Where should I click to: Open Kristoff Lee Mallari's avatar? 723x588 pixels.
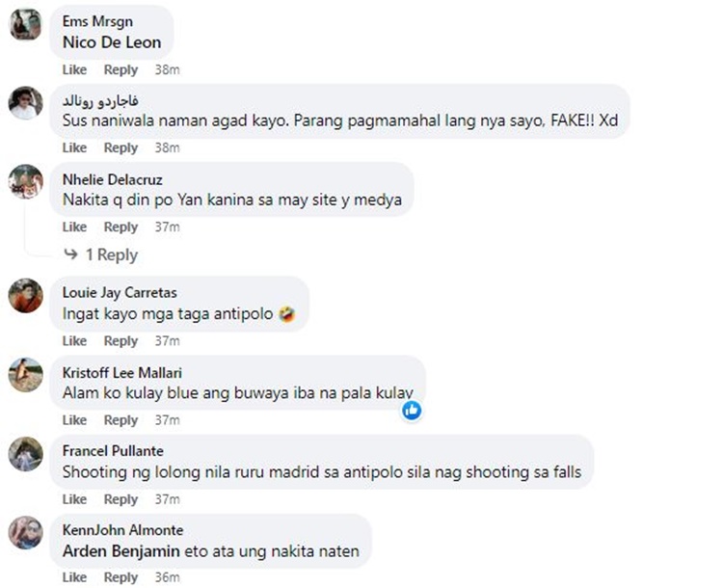pos(25,374)
